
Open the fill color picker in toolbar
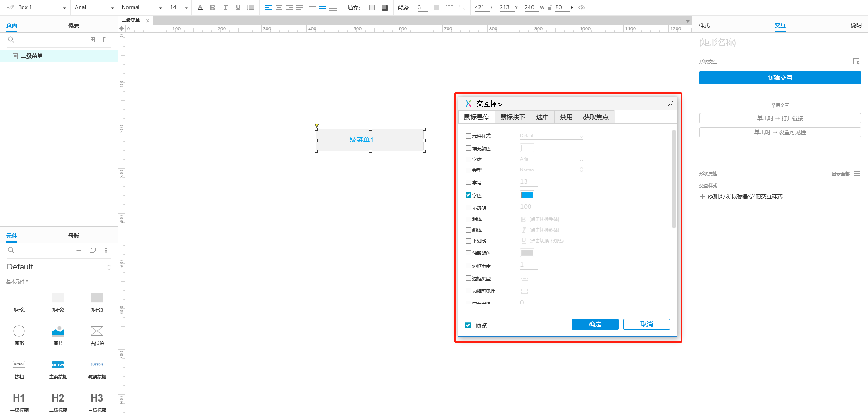coord(372,8)
